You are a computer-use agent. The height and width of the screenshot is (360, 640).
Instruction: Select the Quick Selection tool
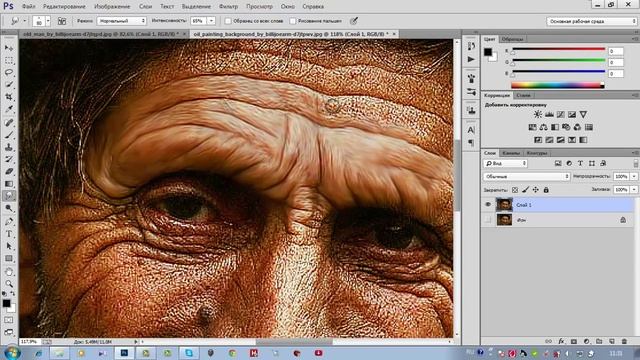coord(9,84)
